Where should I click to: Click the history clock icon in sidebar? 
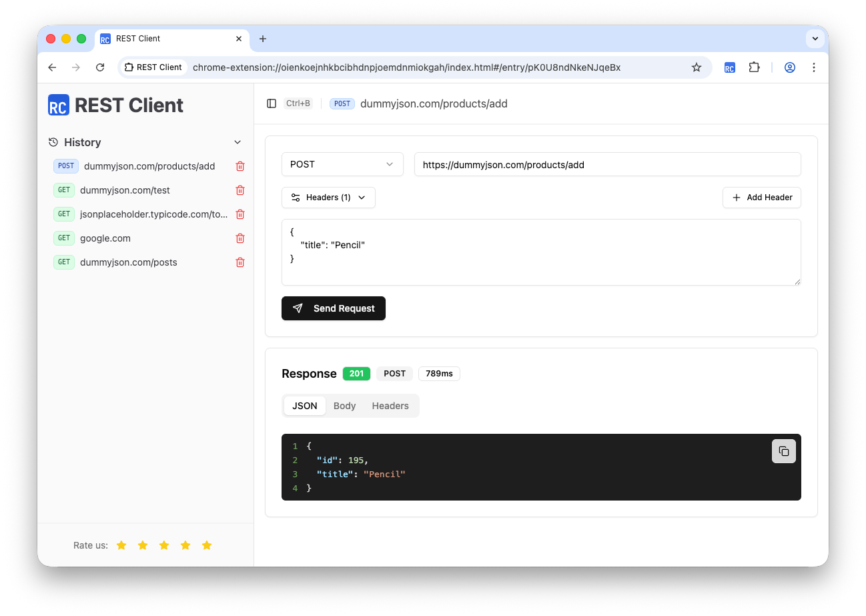53,141
